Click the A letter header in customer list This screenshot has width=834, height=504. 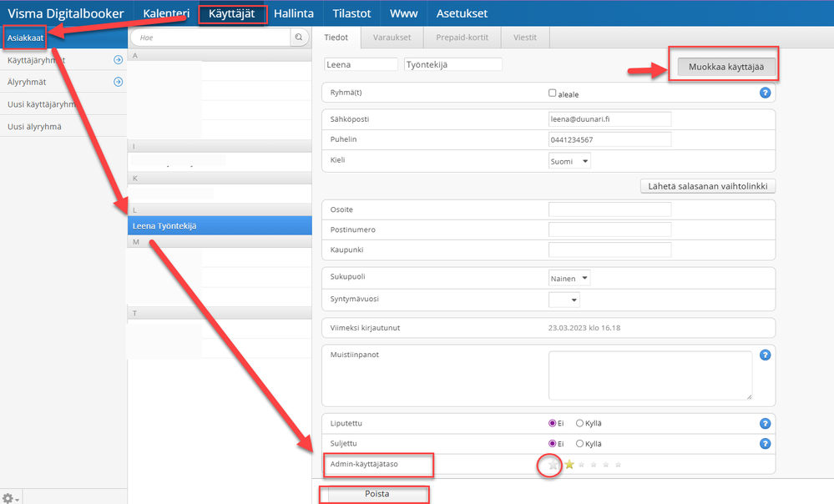220,55
